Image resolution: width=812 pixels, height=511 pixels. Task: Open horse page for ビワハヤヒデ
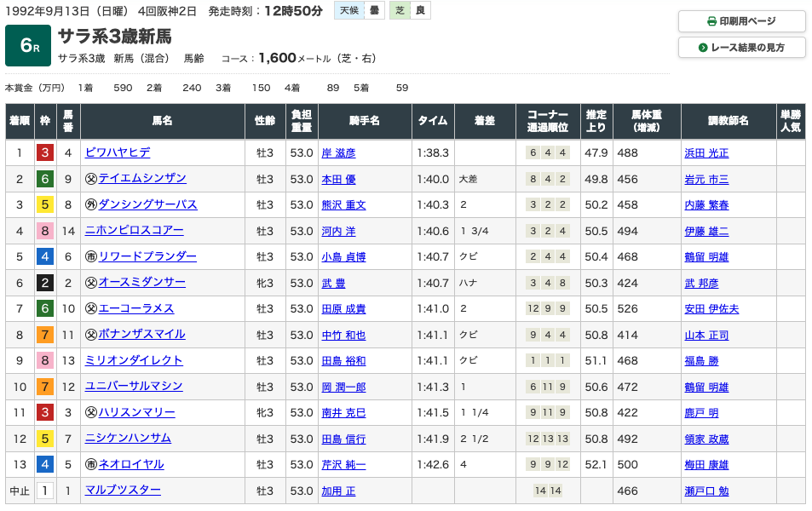pos(118,153)
